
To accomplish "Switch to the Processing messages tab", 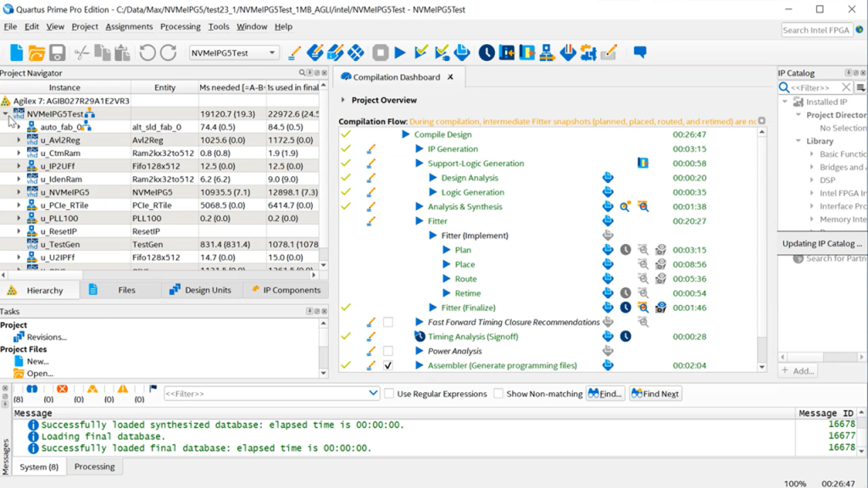I will [95, 467].
